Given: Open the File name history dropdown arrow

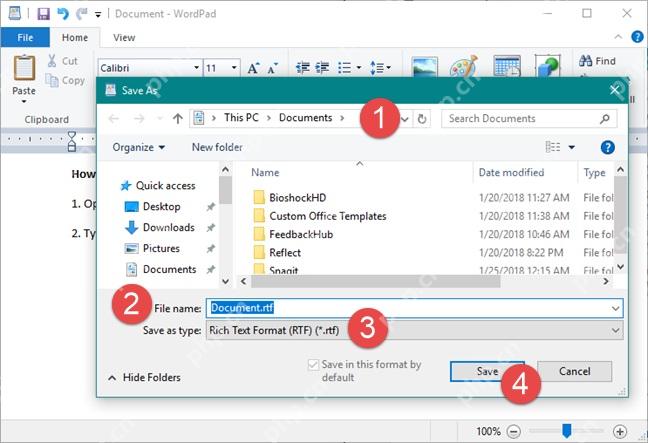Looking at the screenshot, I should coord(615,309).
